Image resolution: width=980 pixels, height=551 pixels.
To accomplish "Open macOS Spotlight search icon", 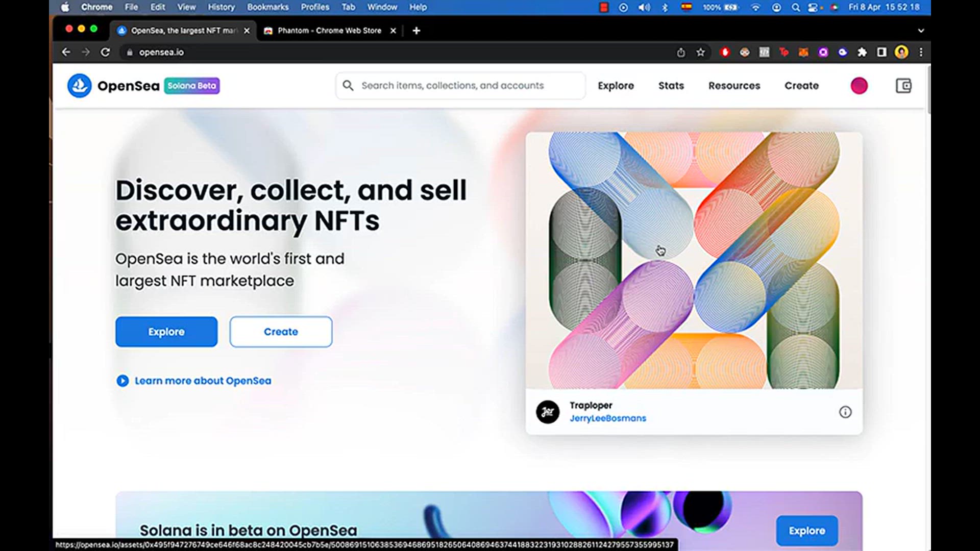I will pos(796,7).
